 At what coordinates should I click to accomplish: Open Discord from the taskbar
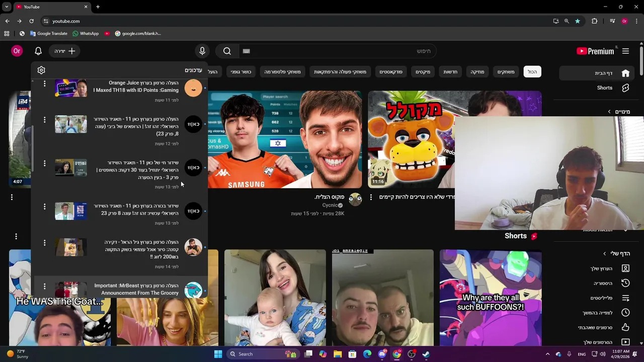coord(382,354)
